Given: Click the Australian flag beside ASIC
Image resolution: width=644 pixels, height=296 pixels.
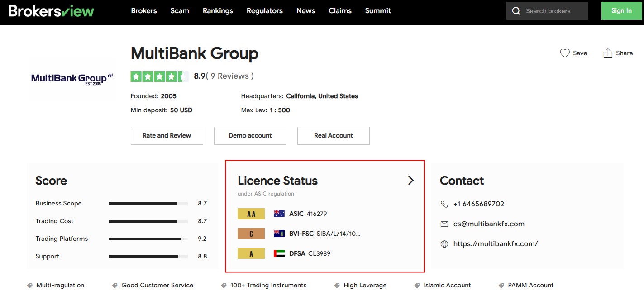Looking at the screenshot, I should (279, 214).
